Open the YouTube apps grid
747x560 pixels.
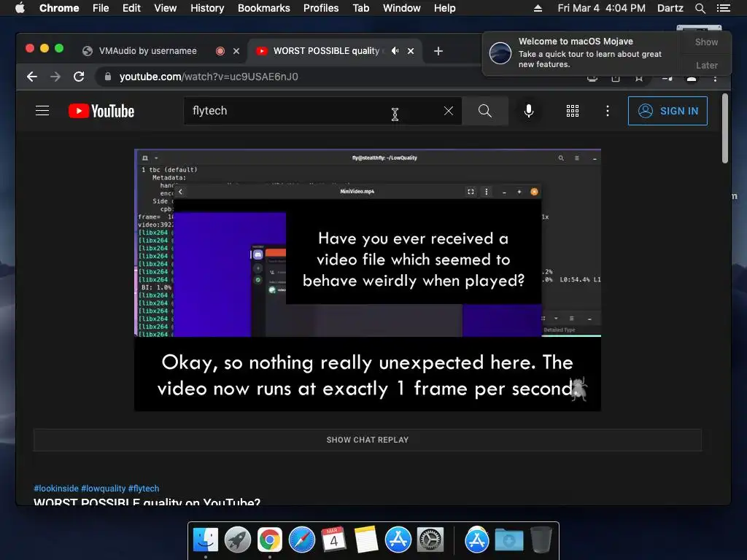(x=573, y=111)
